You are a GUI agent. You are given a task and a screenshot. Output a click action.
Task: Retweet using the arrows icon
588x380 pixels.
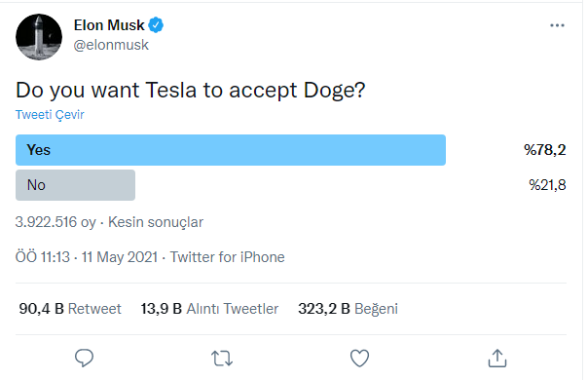pyautogui.click(x=222, y=359)
